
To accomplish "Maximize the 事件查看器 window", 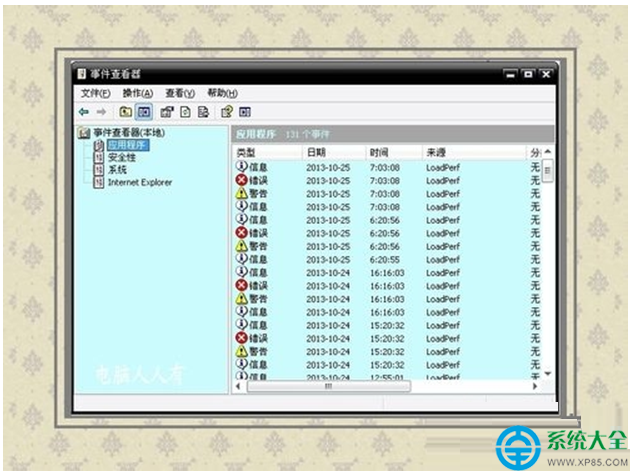I will (528, 74).
